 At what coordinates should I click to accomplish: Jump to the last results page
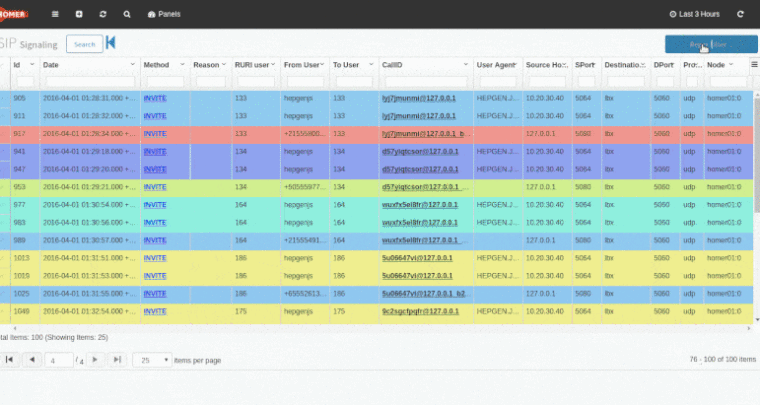click(116, 359)
